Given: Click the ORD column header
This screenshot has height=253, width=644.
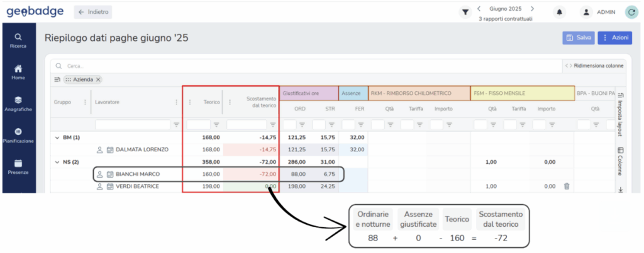Looking at the screenshot, I should [x=300, y=109].
